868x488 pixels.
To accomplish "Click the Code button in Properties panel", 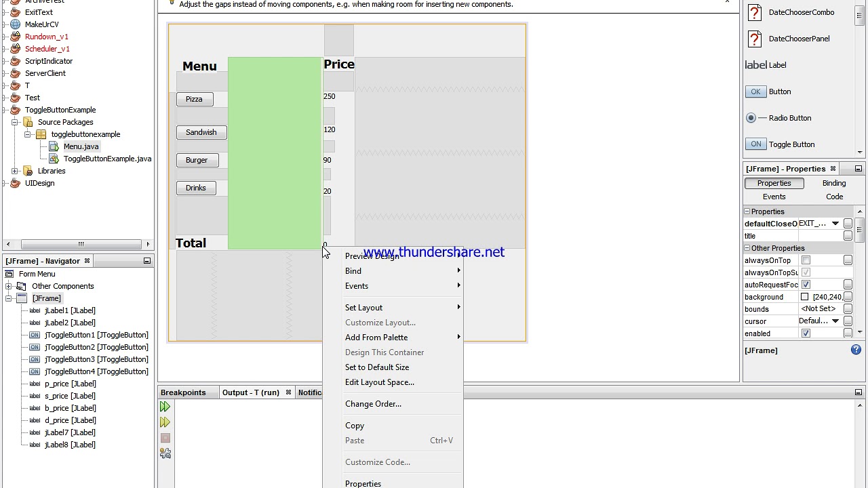I will coord(834,197).
